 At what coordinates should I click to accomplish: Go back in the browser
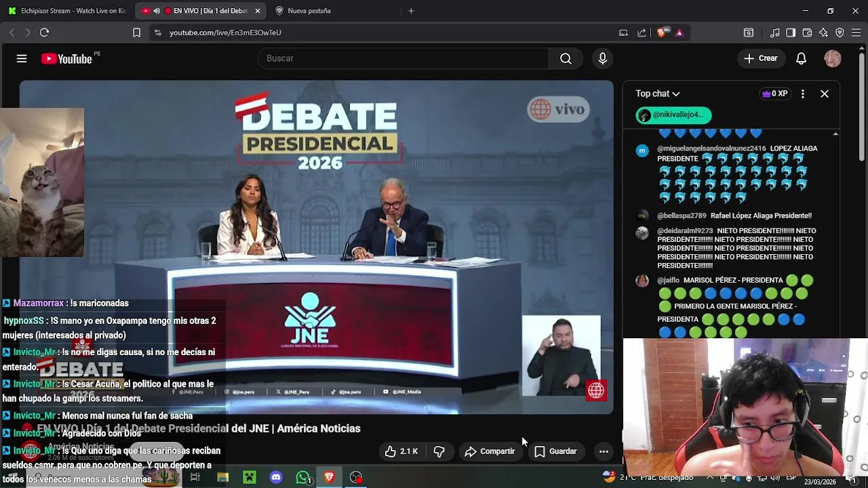(x=12, y=33)
